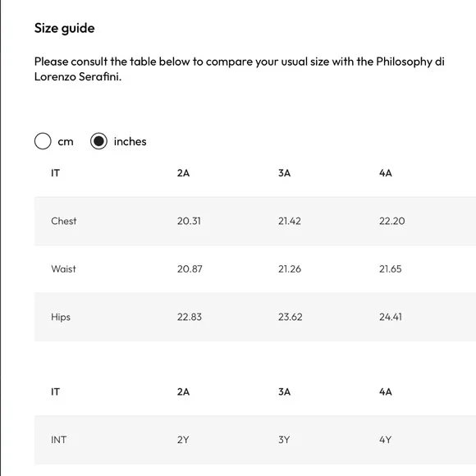Image resolution: width=476 pixels, height=476 pixels.
Task: Select the cm radio button
Action: pos(43,141)
